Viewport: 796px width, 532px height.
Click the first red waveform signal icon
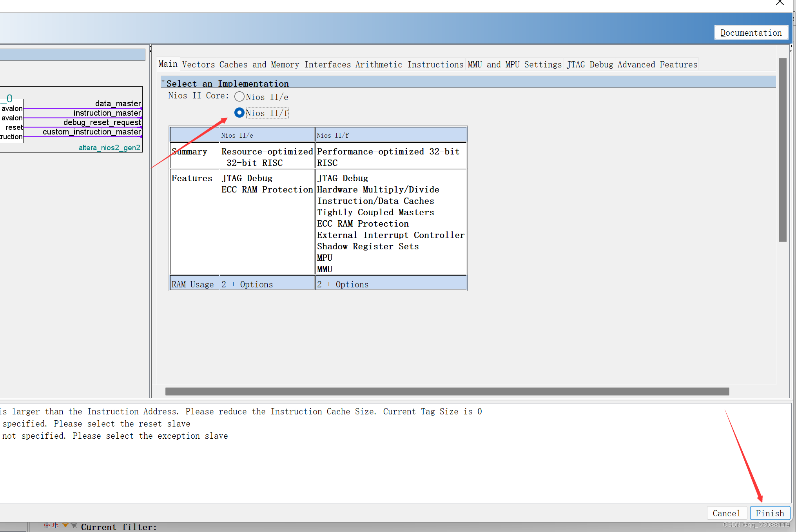pyautogui.click(x=47, y=525)
